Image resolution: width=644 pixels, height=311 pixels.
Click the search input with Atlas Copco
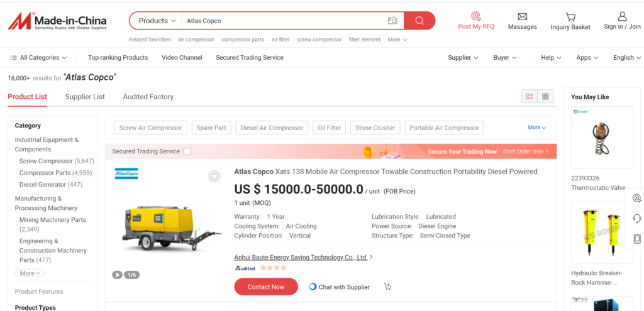click(x=284, y=21)
